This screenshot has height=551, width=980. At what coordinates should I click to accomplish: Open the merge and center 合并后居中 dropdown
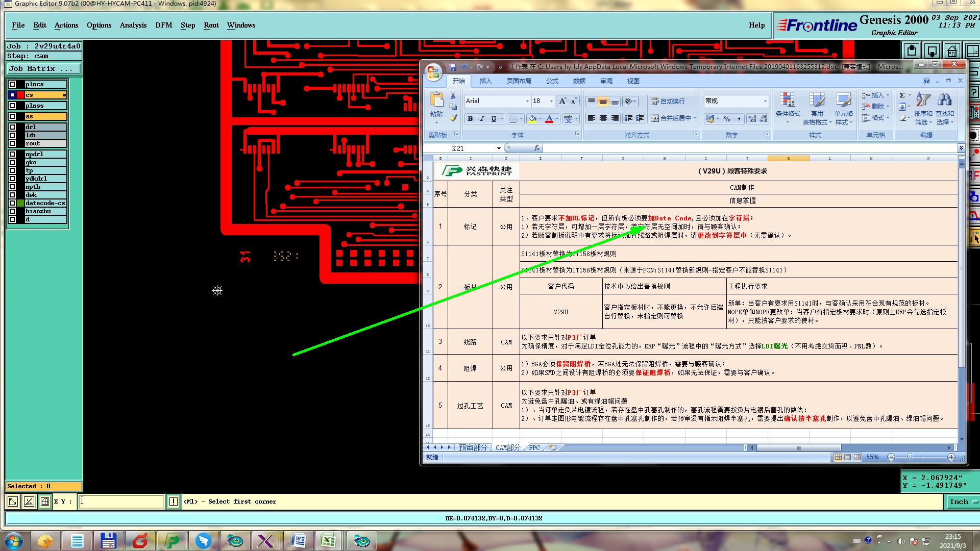click(695, 118)
